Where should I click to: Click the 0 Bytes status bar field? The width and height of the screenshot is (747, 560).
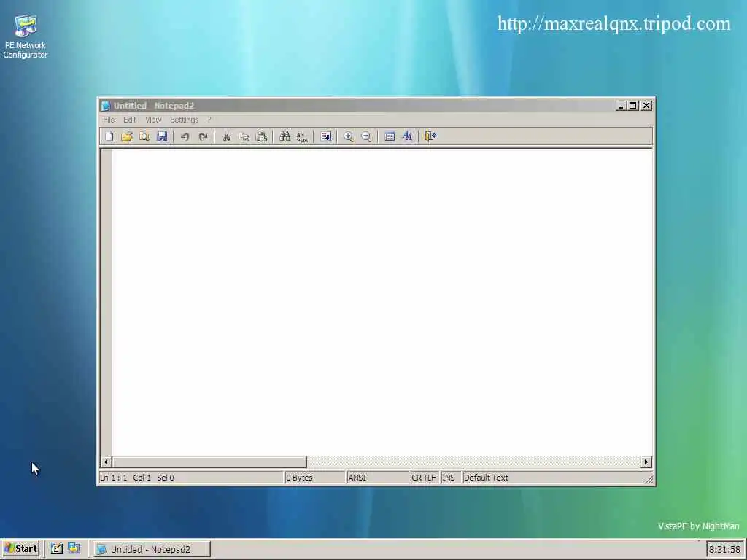click(314, 478)
